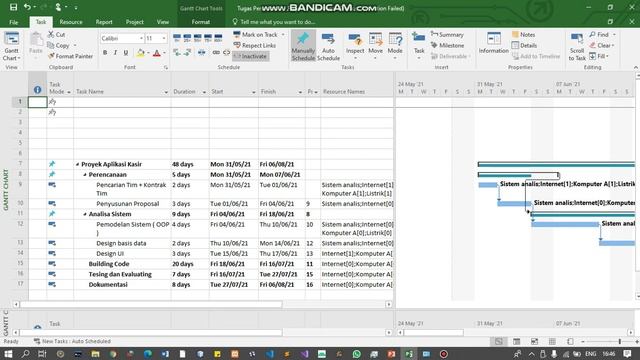Unlink the selected tasks
640x360 pixels.
coord(227,52)
